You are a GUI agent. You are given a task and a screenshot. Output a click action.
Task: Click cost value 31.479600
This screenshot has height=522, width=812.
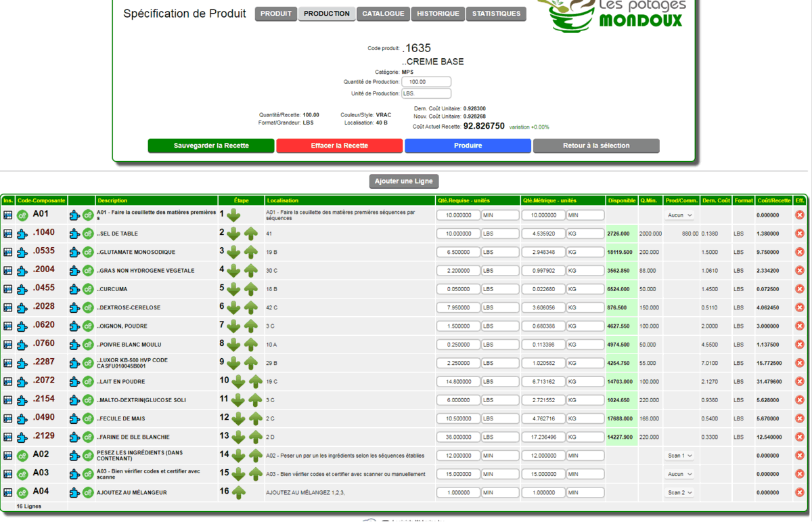[769, 381]
